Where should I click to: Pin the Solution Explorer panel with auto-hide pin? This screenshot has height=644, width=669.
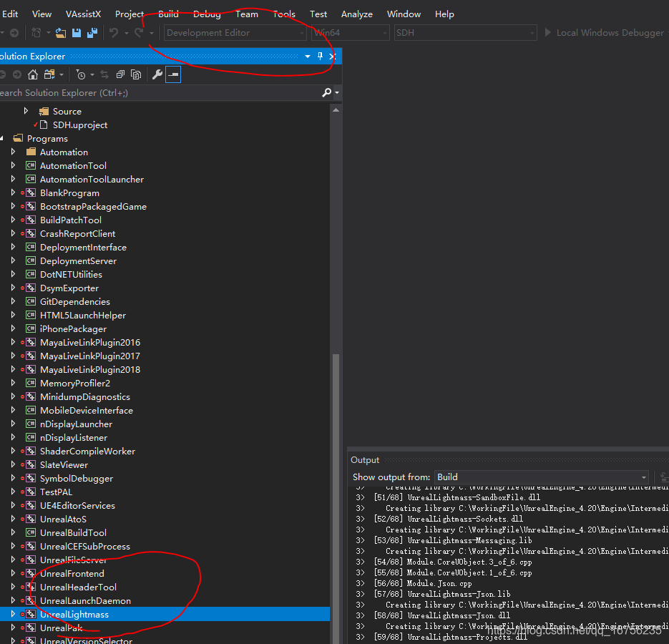[320, 57]
